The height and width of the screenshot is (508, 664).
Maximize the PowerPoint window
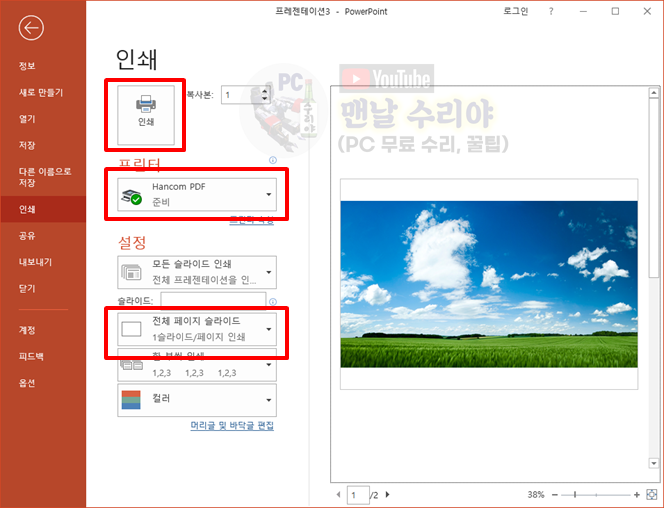coord(615,11)
